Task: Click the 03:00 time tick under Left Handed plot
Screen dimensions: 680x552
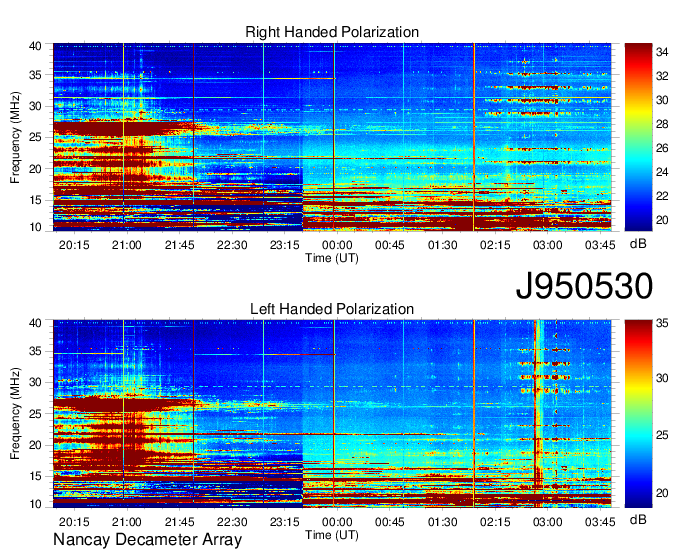Action: pos(547,522)
